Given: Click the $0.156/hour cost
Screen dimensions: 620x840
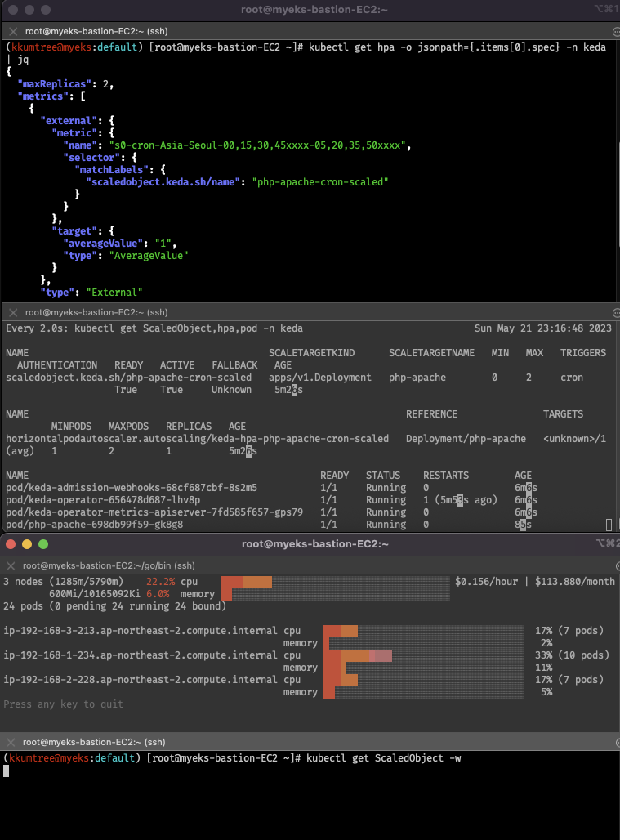Looking at the screenshot, I should coord(487,582).
